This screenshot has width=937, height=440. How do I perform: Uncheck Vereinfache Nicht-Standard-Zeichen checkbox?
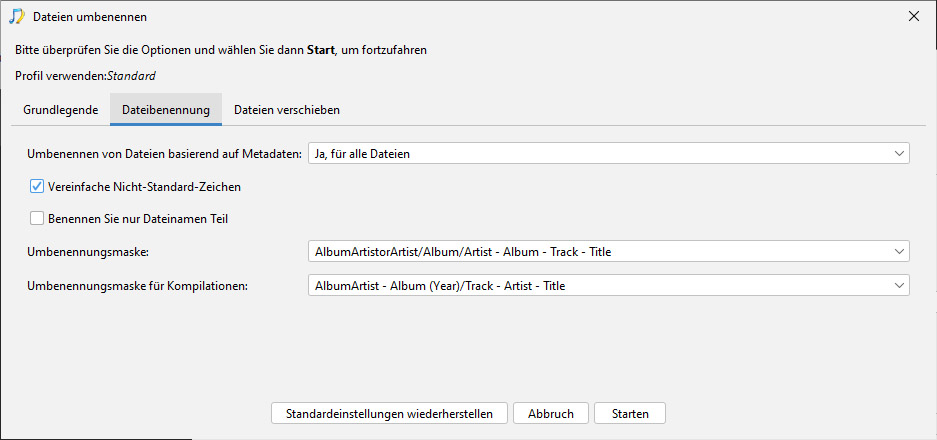click(x=37, y=187)
